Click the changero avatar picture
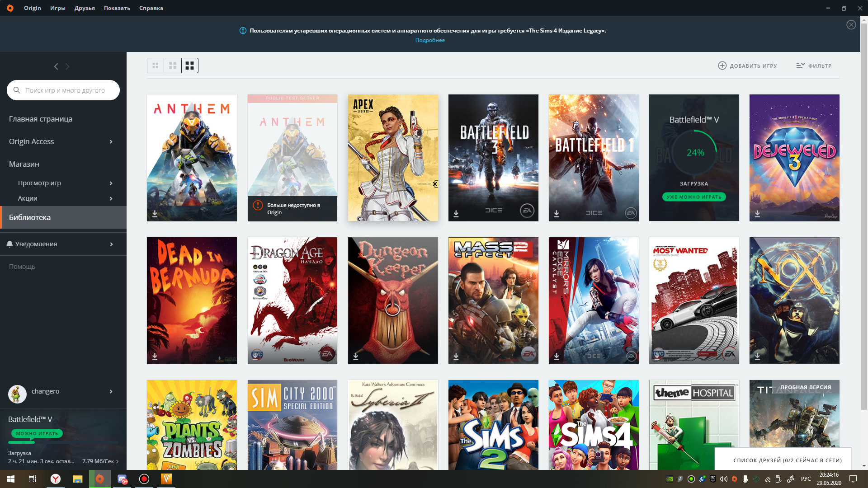Screen dimensions: 868x488 (x=17, y=394)
